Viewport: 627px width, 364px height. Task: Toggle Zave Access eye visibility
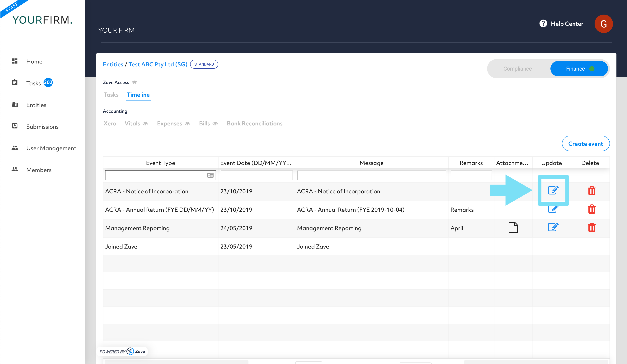point(135,82)
